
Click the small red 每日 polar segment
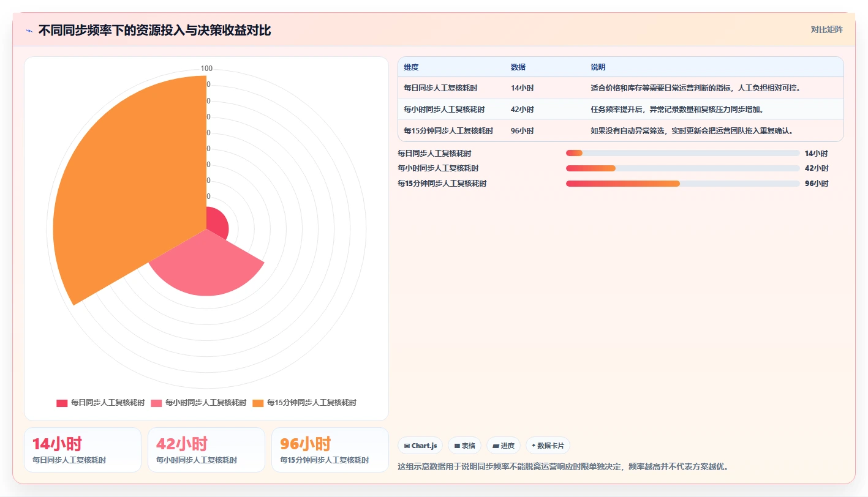[217, 225]
